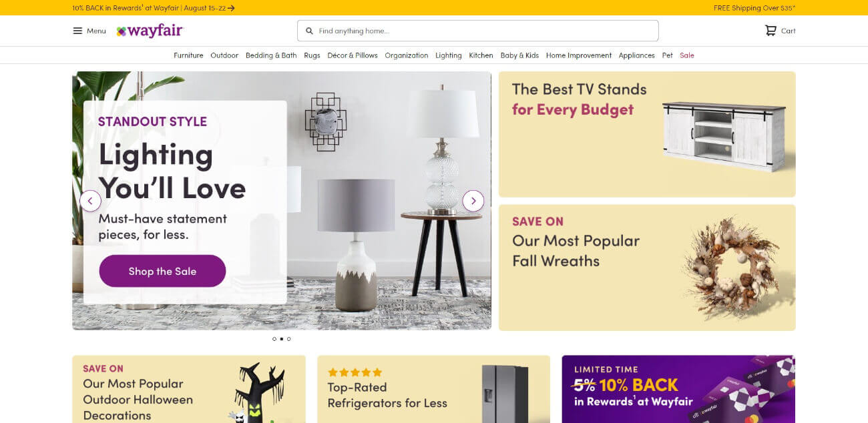Advance carousel with next arrow
Screen dimensions: 868x423
pos(473,201)
